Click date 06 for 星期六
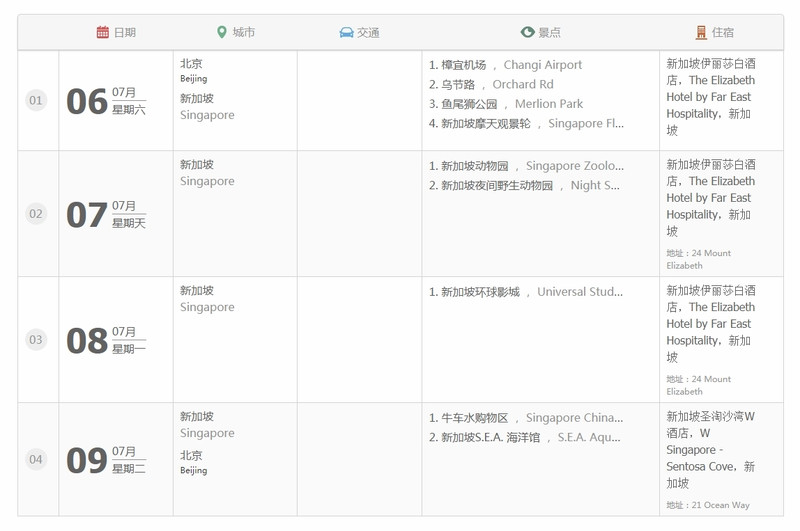This screenshot has height=531, width=800. coord(106,101)
